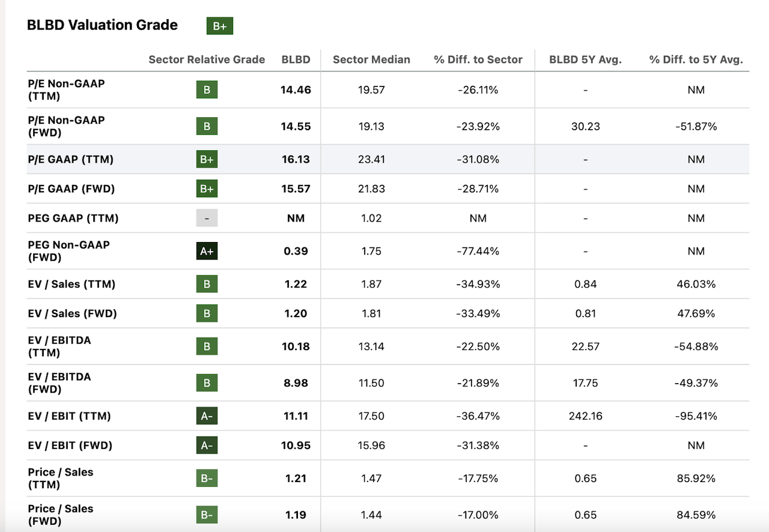Select the 5Y difference 84.59%
Viewport: 769px width, 532px height.
(x=696, y=515)
